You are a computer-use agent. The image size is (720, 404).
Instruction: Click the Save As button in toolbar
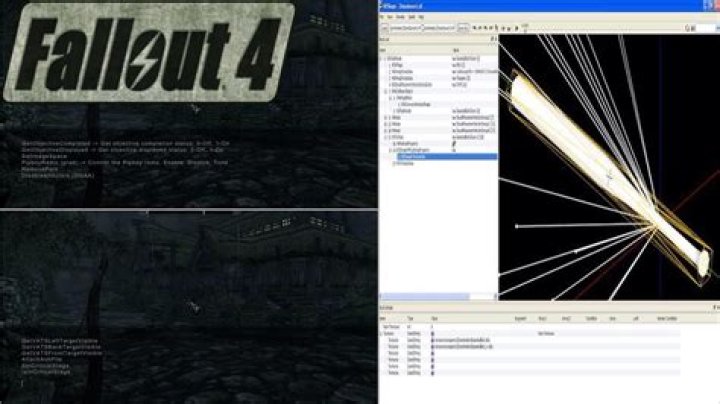(463, 28)
